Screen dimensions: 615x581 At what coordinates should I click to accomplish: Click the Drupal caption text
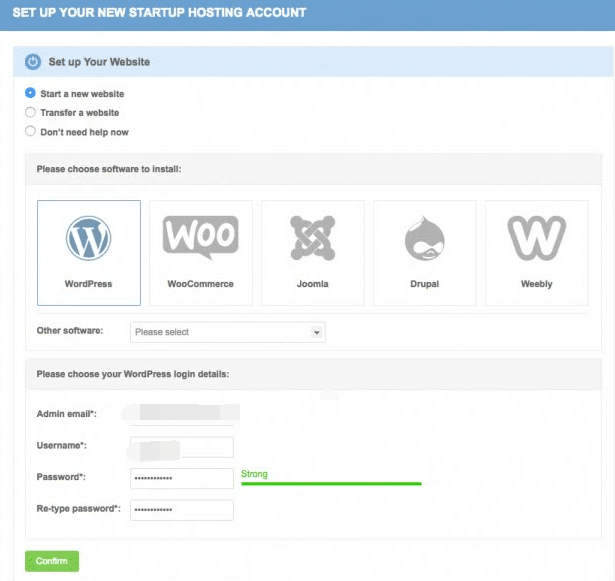425,284
